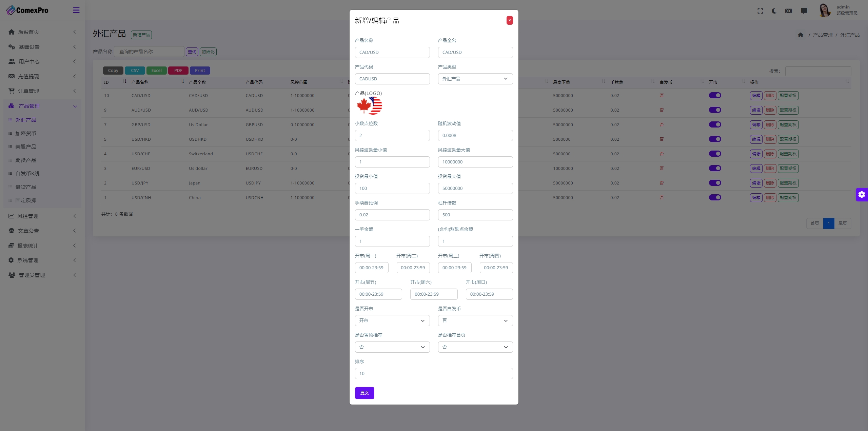The width and height of the screenshot is (868, 431).
Task: Click the Print export icon in toolbar
Action: [200, 70]
